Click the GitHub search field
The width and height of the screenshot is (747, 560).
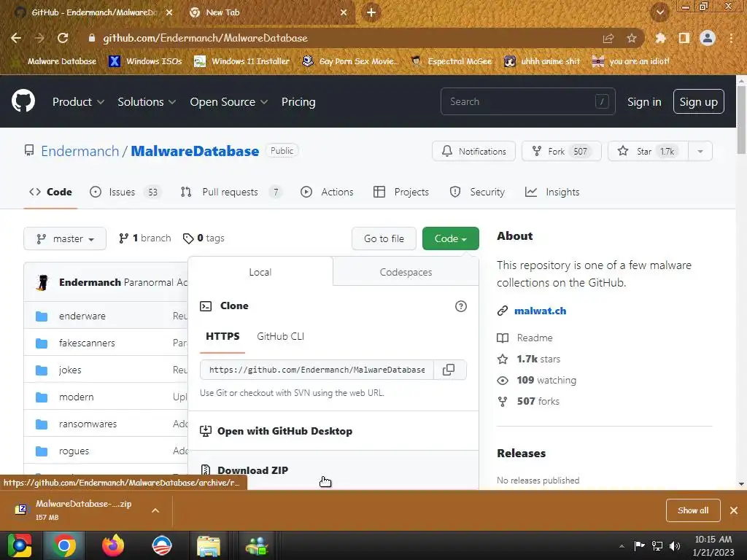pyautogui.click(x=528, y=101)
